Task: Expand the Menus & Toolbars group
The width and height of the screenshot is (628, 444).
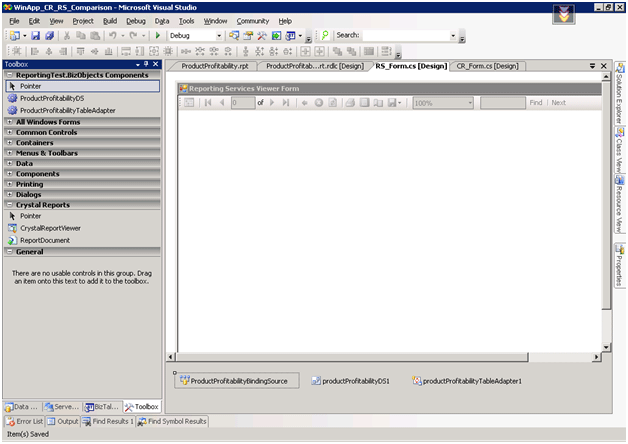Action: click(10, 153)
